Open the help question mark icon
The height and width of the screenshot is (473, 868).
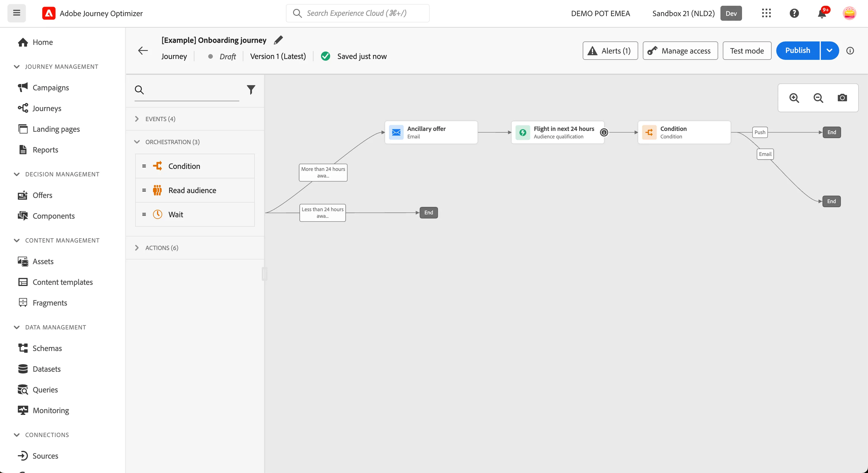click(794, 13)
